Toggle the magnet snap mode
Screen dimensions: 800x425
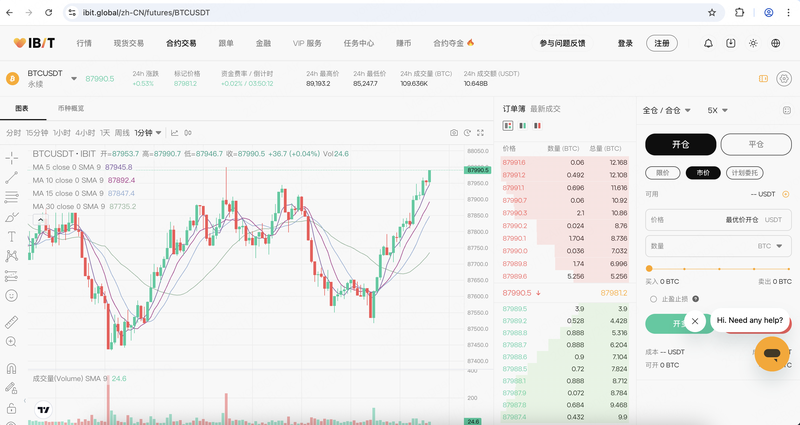(x=11, y=368)
